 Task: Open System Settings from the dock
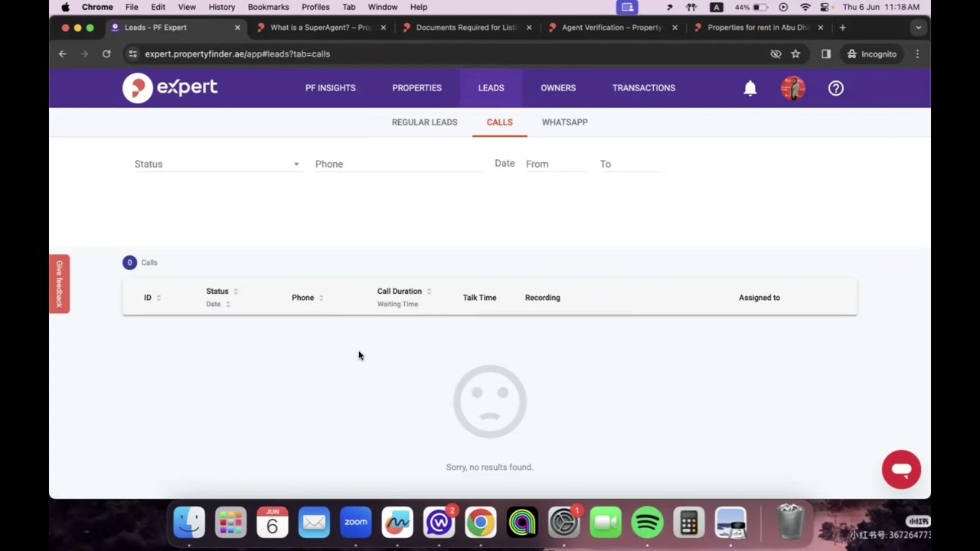[x=563, y=523]
